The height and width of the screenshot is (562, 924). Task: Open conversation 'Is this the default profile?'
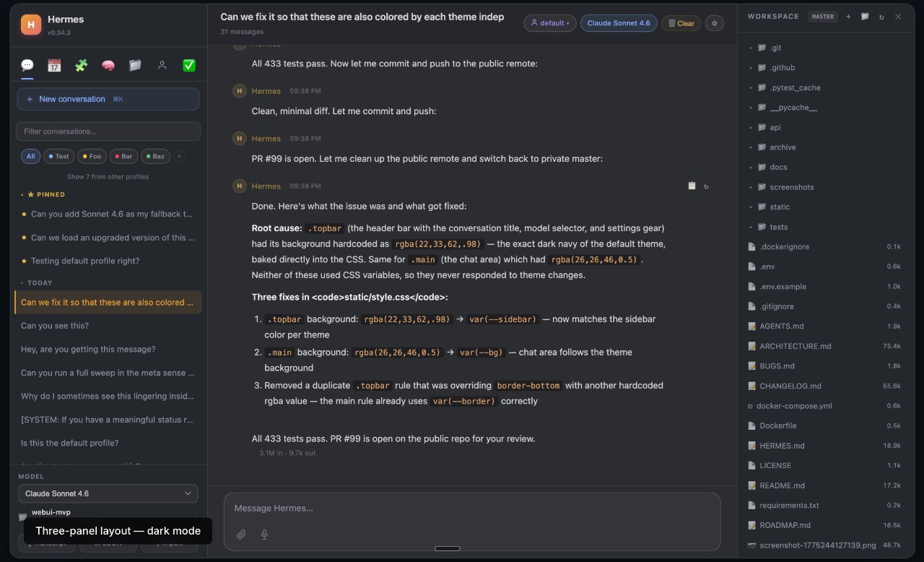(108, 443)
